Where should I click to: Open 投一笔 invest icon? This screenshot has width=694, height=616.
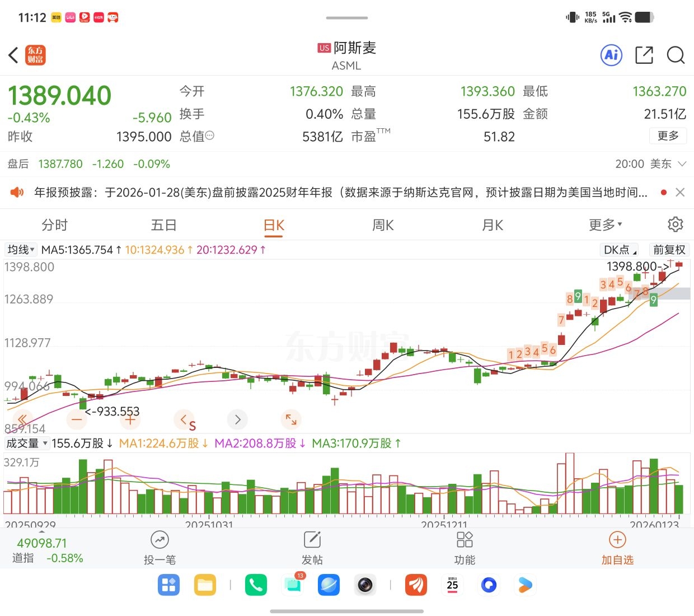click(160, 540)
